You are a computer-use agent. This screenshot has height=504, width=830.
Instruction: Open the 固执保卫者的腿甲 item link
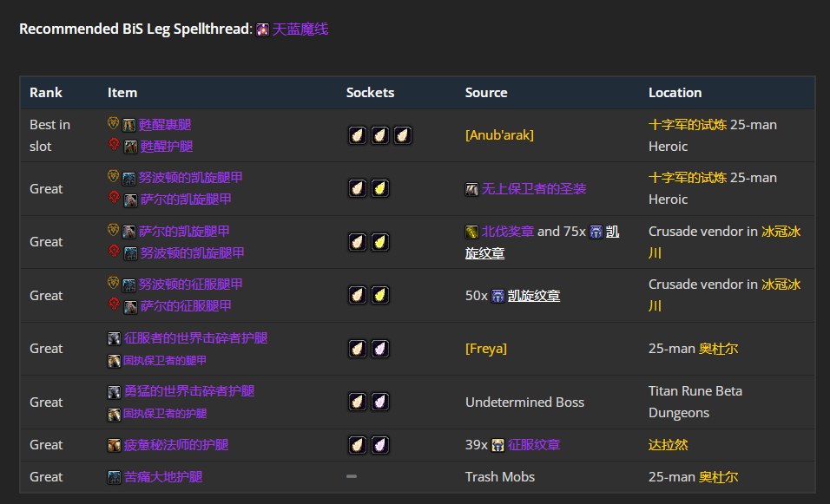point(164,361)
